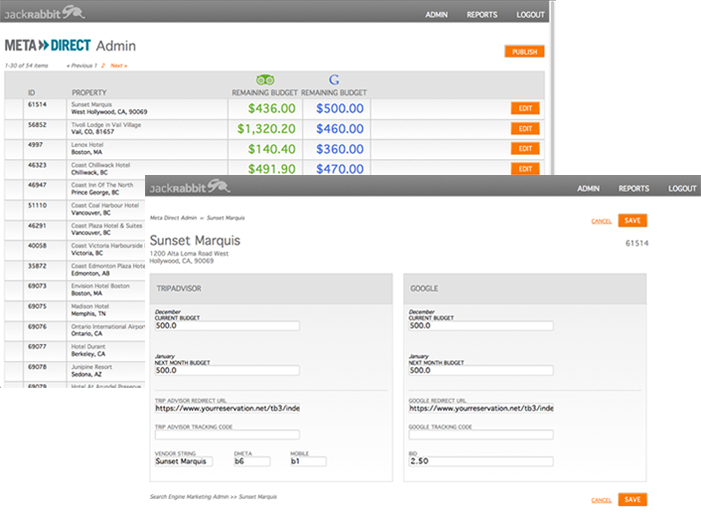Click the top CANCEL link
Image resolution: width=701 pixels, height=515 pixels.
coord(601,221)
